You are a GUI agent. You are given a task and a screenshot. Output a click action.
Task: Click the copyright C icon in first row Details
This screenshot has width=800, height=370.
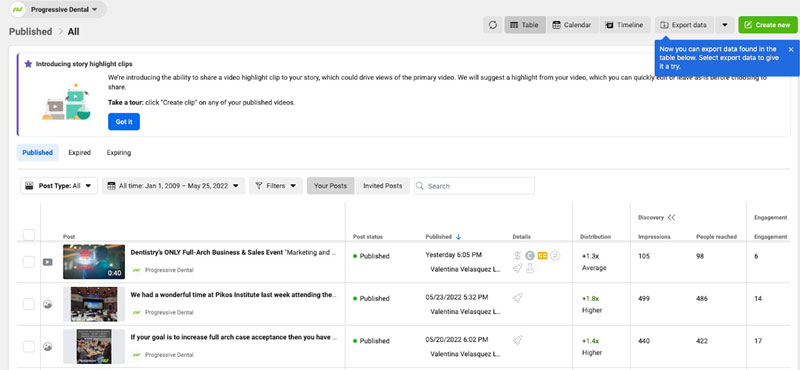pos(530,256)
